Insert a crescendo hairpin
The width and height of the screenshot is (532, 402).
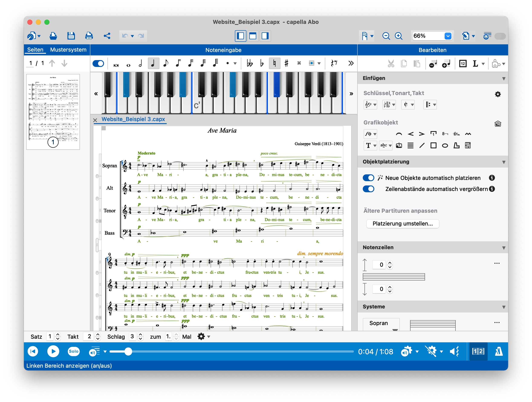411,134
